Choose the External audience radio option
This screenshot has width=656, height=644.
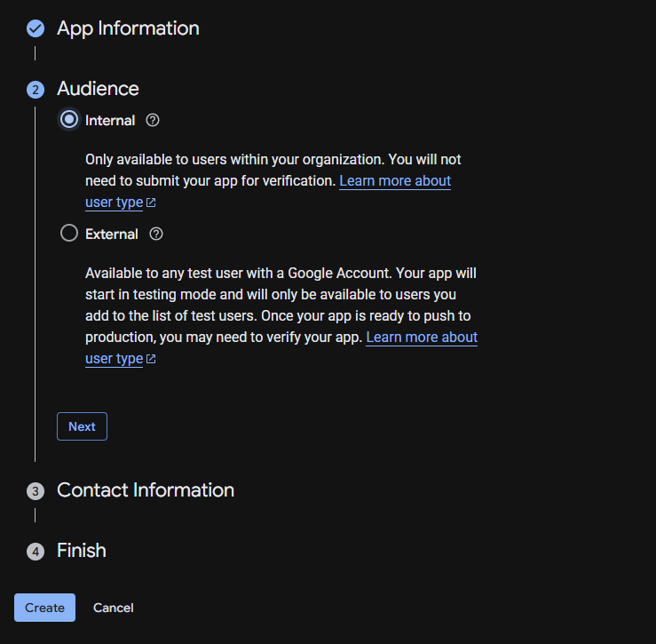point(69,234)
